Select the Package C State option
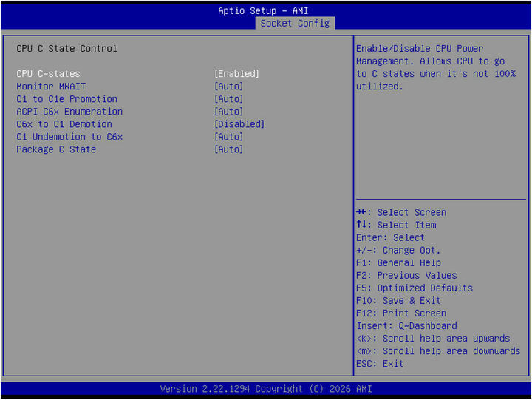The height and width of the screenshot is (400, 532). click(56, 149)
